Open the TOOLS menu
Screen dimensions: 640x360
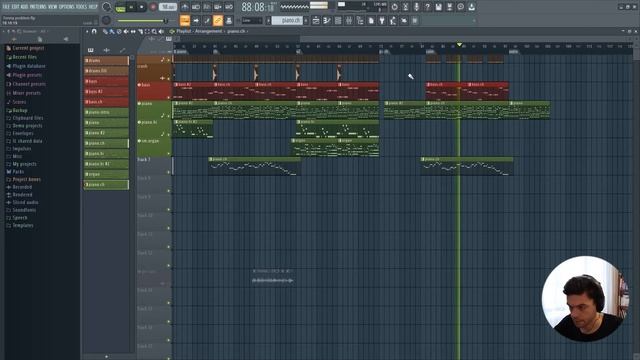(x=81, y=7)
